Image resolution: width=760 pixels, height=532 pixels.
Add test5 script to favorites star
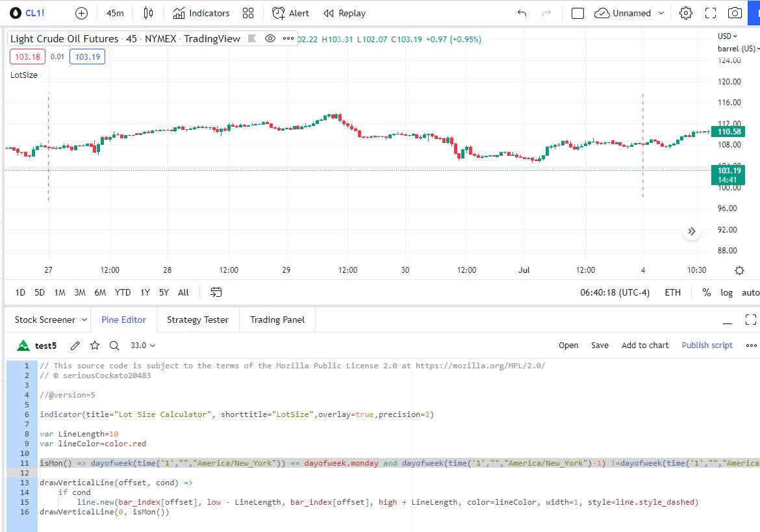tap(95, 346)
